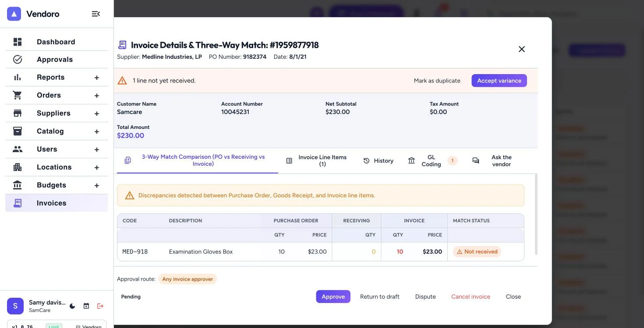Click the red invoice quantity 10
This screenshot has height=328, width=644.
tap(400, 252)
